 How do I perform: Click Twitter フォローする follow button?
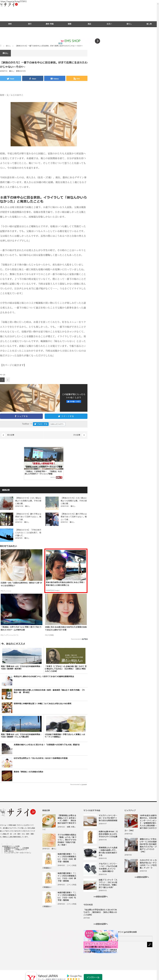(40, 424)
